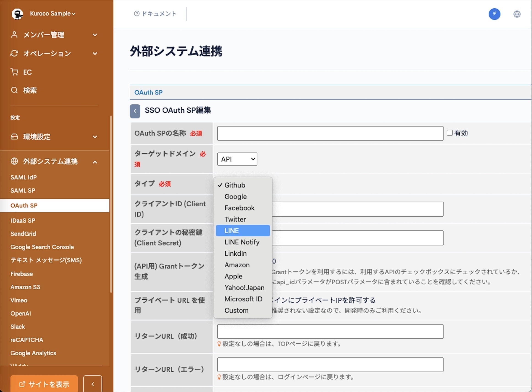Click the person icon beside メンバー管理
Image resolution: width=532 pixels, height=392 pixels.
pyautogui.click(x=14, y=35)
